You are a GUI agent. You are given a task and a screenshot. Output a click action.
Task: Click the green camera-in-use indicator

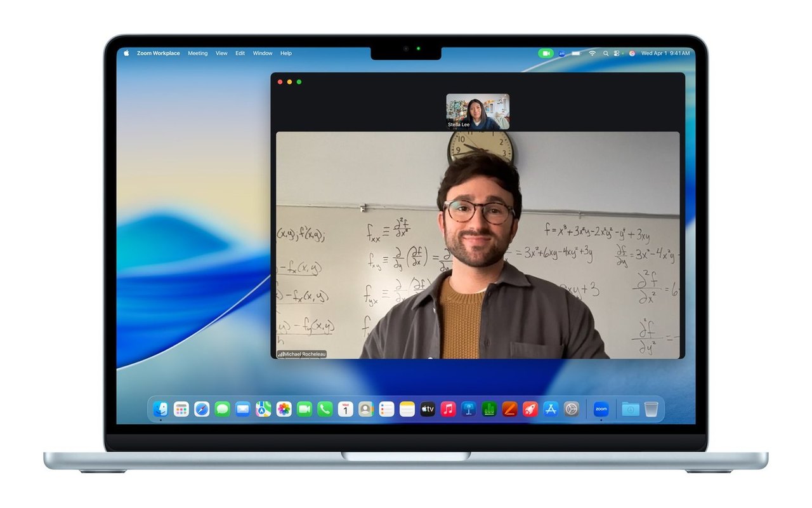tap(546, 53)
